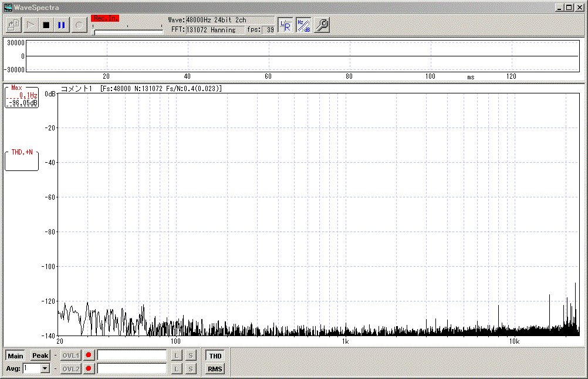Click the Wave format field showing 48000Hz 24bit 2ch
The height and width of the screenshot is (379, 588).
click(230, 20)
